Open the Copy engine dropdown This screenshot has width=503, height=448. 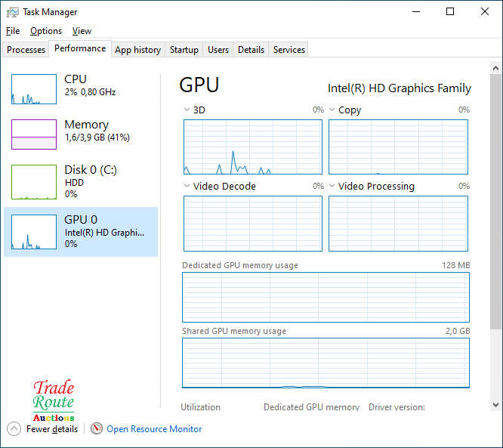coord(333,110)
